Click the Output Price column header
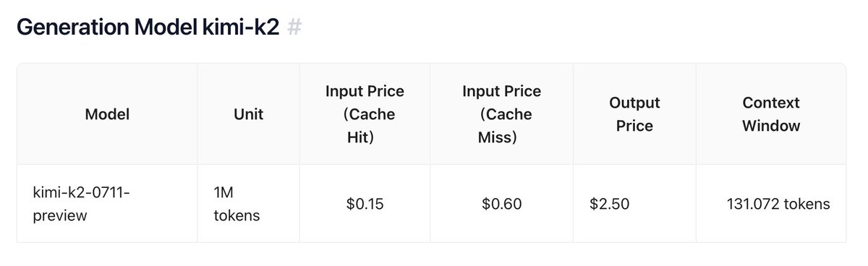 click(x=634, y=113)
